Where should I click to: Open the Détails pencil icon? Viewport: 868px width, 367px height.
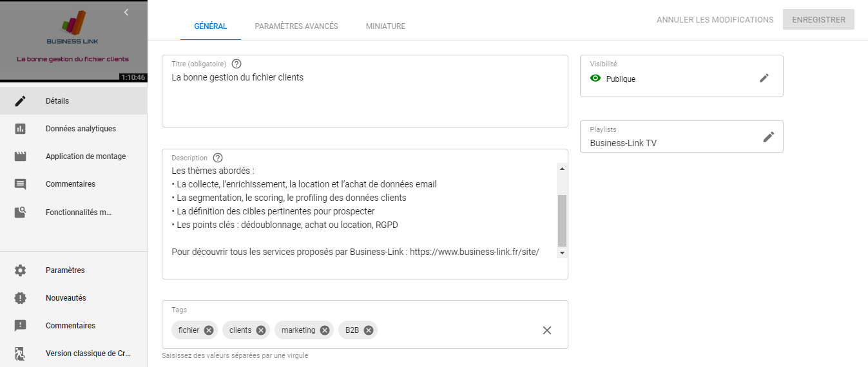(x=21, y=101)
